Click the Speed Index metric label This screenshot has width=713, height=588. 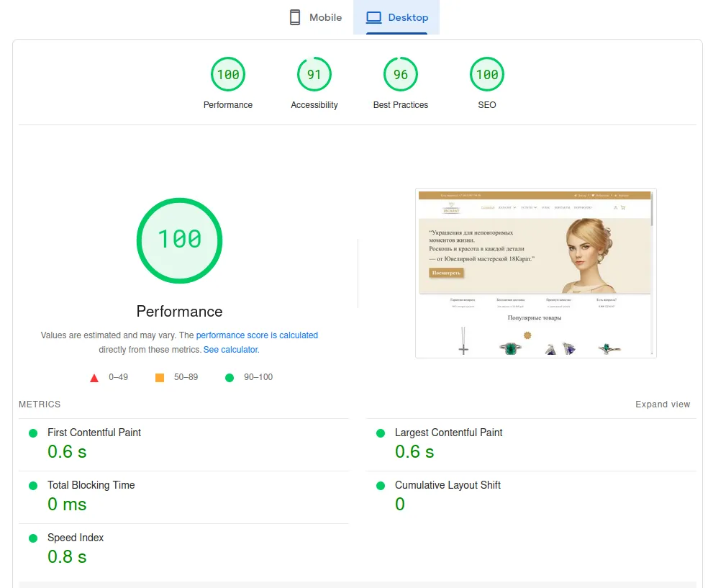point(76,538)
